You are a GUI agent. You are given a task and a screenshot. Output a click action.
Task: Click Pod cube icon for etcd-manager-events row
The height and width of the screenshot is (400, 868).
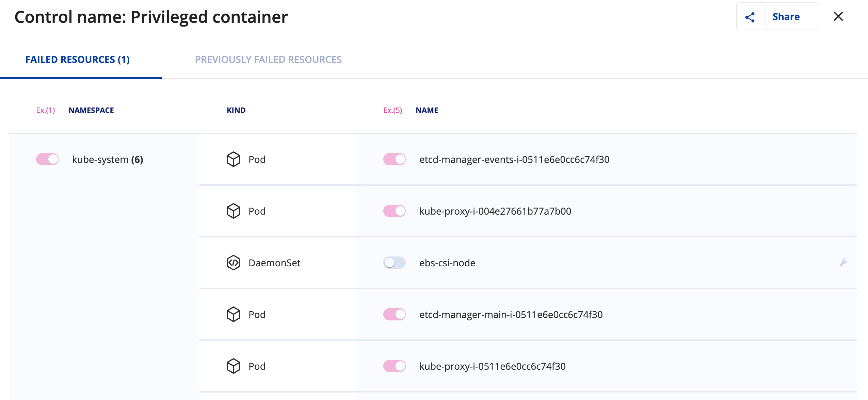234,159
